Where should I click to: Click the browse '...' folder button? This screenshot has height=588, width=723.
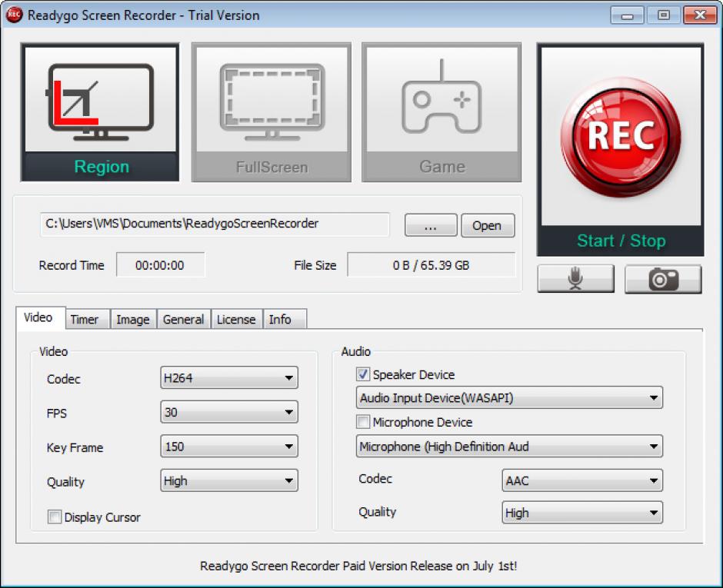[431, 225]
